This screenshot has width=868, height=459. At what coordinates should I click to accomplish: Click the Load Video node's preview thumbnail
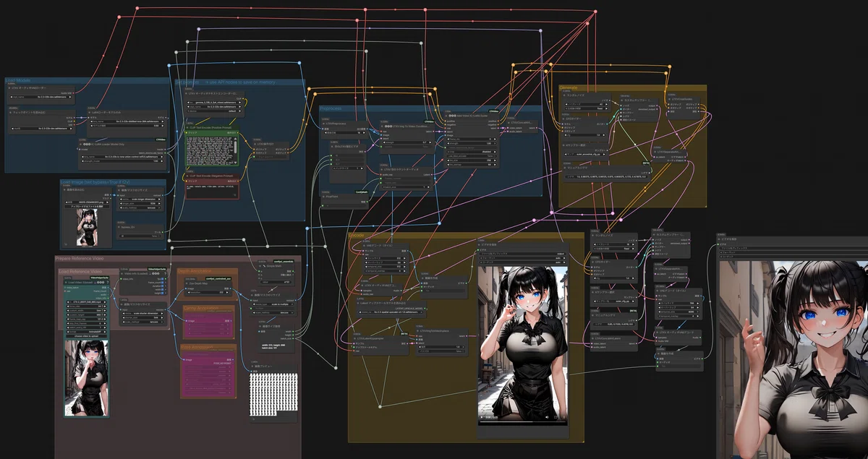click(87, 378)
